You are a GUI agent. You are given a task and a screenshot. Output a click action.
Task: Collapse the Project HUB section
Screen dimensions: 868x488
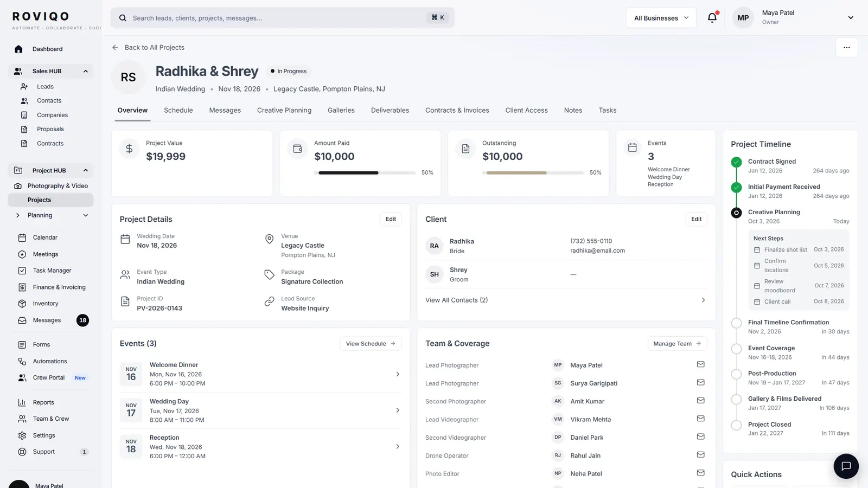(x=85, y=170)
